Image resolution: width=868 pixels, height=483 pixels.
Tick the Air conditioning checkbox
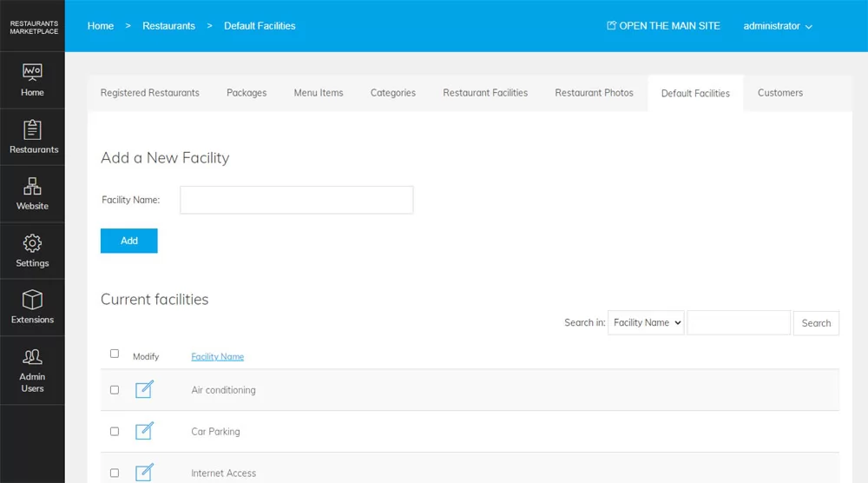(x=115, y=390)
